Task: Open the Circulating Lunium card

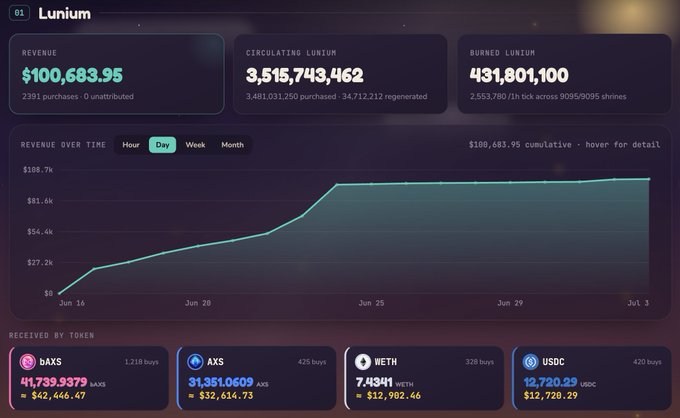Action: [340, 74]
